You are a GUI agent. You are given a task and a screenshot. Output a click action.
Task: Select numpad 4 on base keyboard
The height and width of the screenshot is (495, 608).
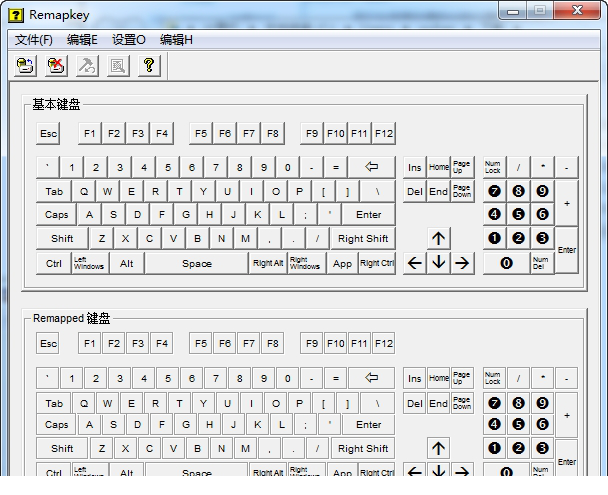[x=494, y=214]
